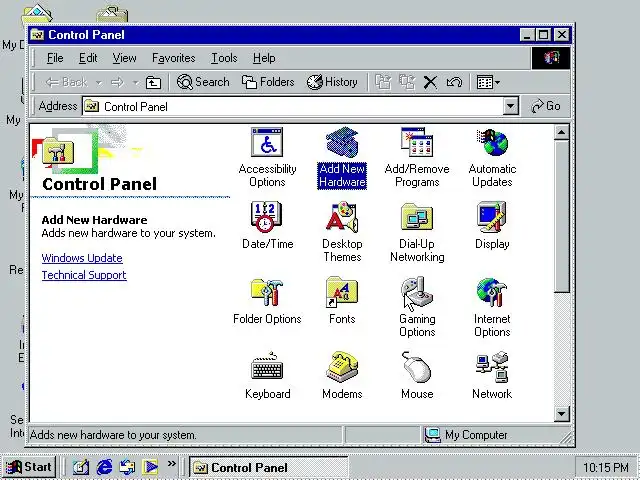Open the Edit menu
This screenshot has width=640, height=480.
pyautogui.click(x=88, y=58)
